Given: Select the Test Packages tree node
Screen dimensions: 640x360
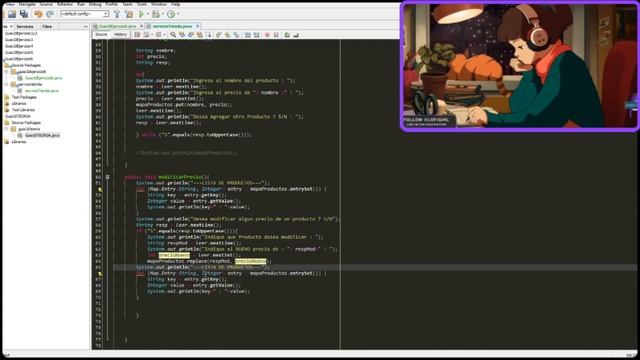Looking at the screenshot, I should pyautogui.click(x=24, y=97).
